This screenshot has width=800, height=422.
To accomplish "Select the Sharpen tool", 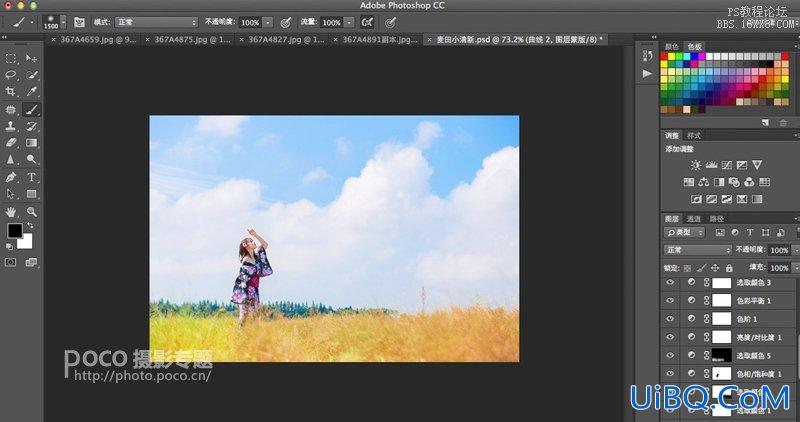I will pos(11,159).
